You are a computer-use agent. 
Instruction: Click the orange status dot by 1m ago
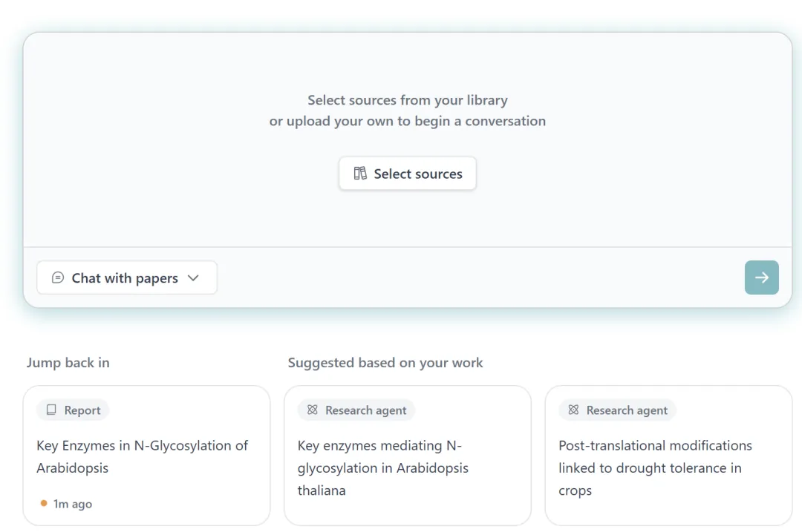(x=44, y=503)
